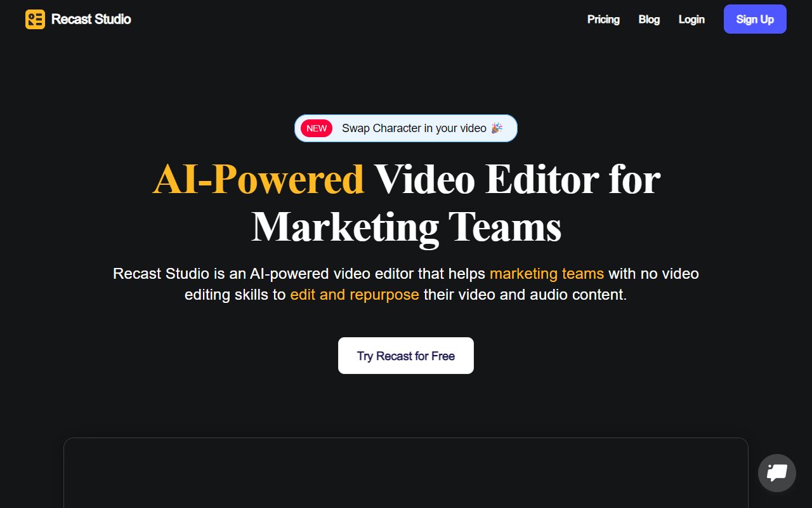Click Sign Up in the top-right corner

(x=755, y=19)
